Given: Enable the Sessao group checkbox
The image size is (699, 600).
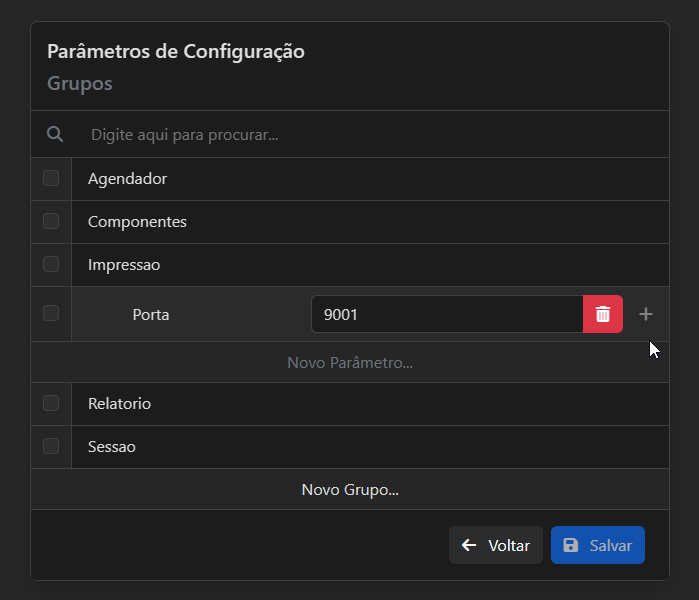Looking at the screenshot, I should [51, 446].
